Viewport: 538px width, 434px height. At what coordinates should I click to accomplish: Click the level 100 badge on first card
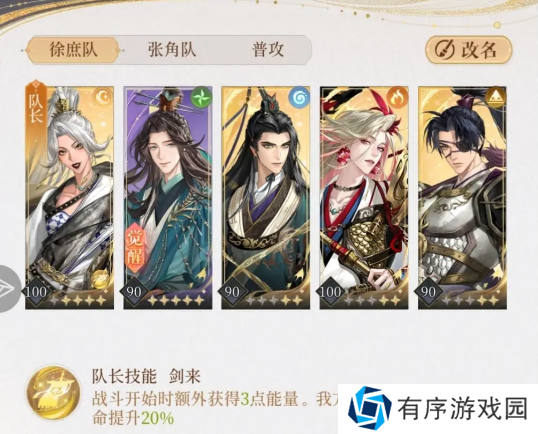pos(36,292)
